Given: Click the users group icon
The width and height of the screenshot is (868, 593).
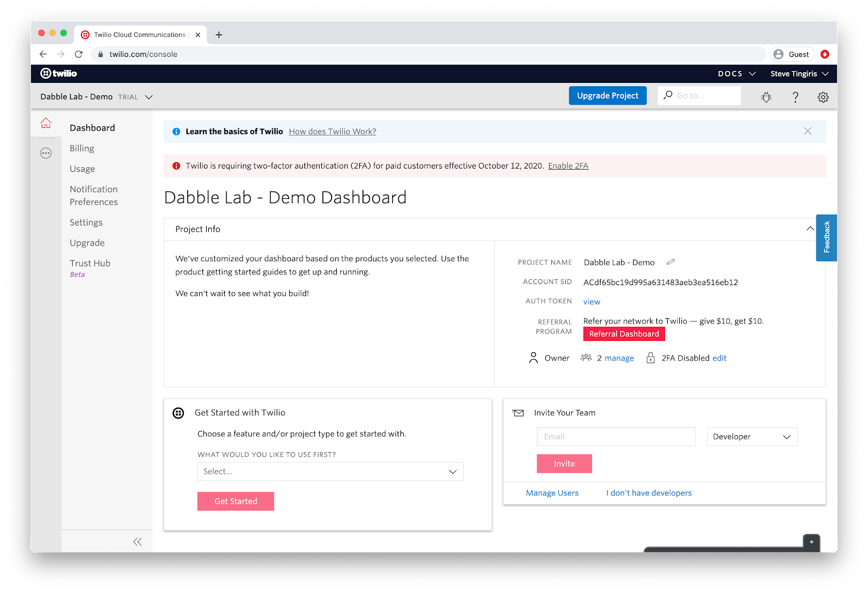Looking at the screenshot, I should click(x=586, y=358).
